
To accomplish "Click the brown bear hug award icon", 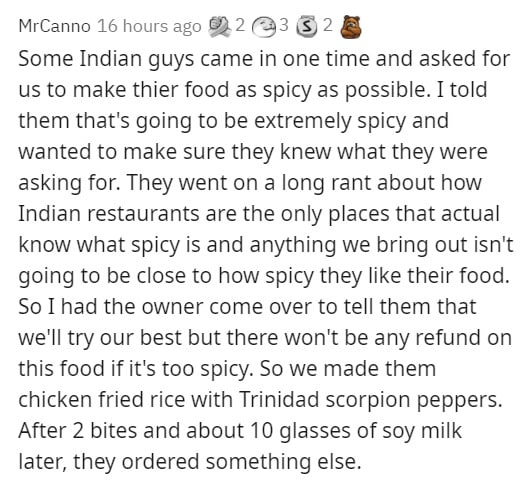I will coord(350,26).
